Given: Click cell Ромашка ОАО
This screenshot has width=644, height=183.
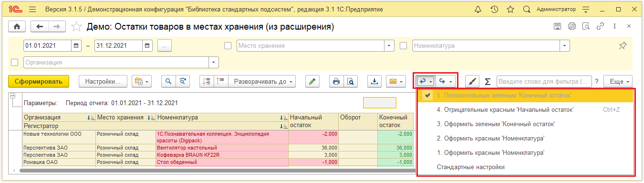Looking at the screenshot, I should (59, 162).
